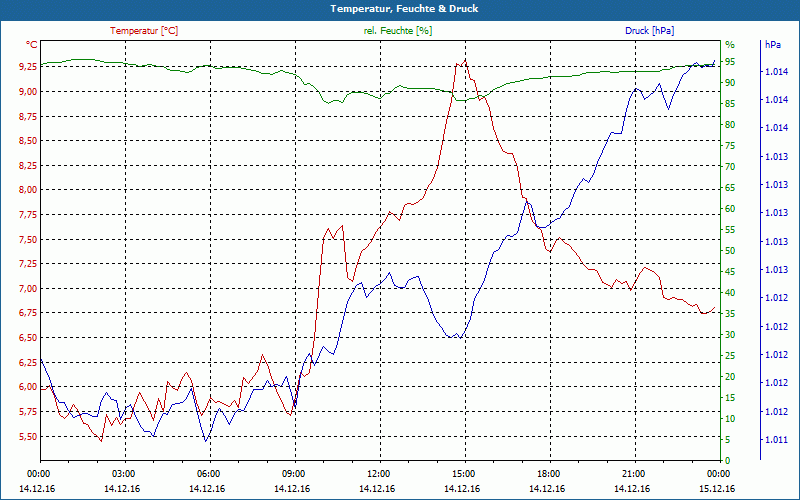Click the green "35" humidity axis value
The width and height of the screenshot is (800, 500).
[730, 314]
